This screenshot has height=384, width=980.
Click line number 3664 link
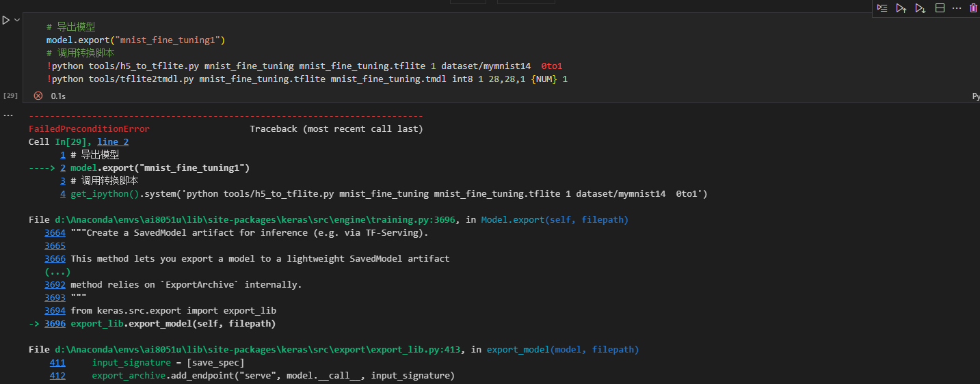pos(55,233)
